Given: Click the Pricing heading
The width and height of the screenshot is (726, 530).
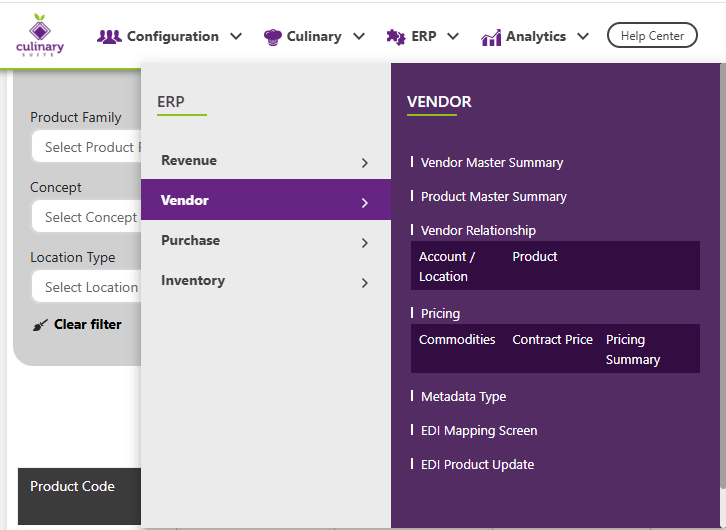Looking at the screenshot, I should tap(440, 313).
